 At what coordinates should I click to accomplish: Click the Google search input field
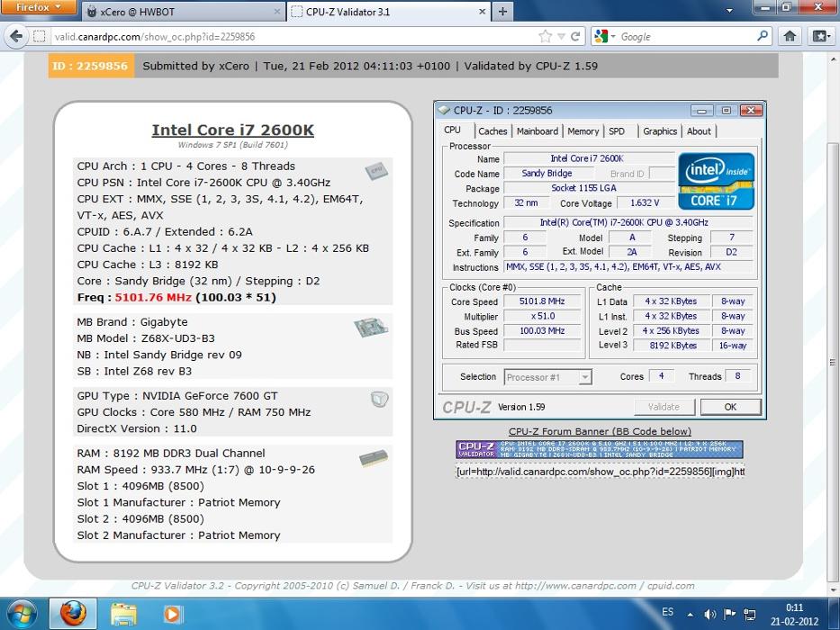coord(686,36)
